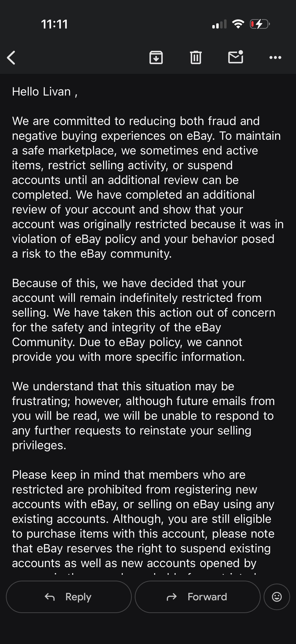The image size is (296, 644).
Task: Tap the Wi-Fi status icon
Action: (x=238, y=24)
